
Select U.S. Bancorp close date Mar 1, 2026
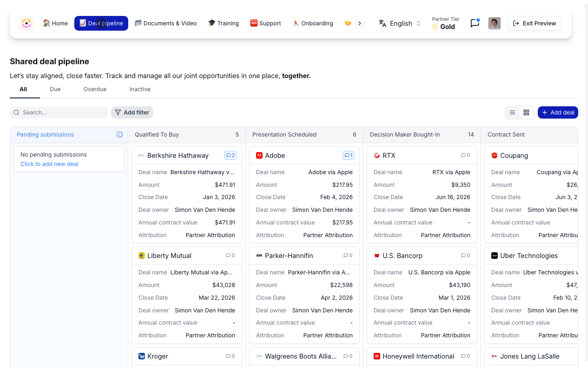pyautogui.click(x=454, y=298)
